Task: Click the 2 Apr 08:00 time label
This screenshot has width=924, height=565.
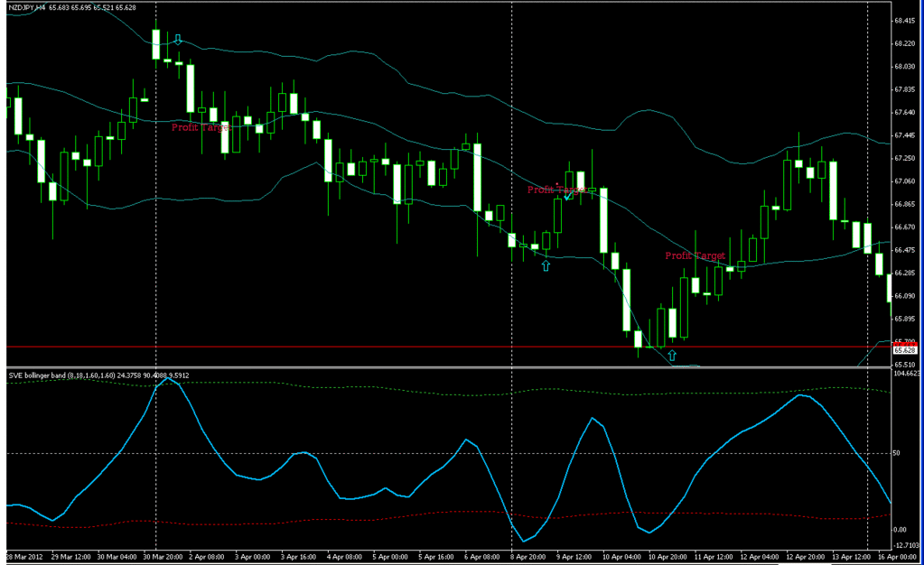Action: coord(206,557)
